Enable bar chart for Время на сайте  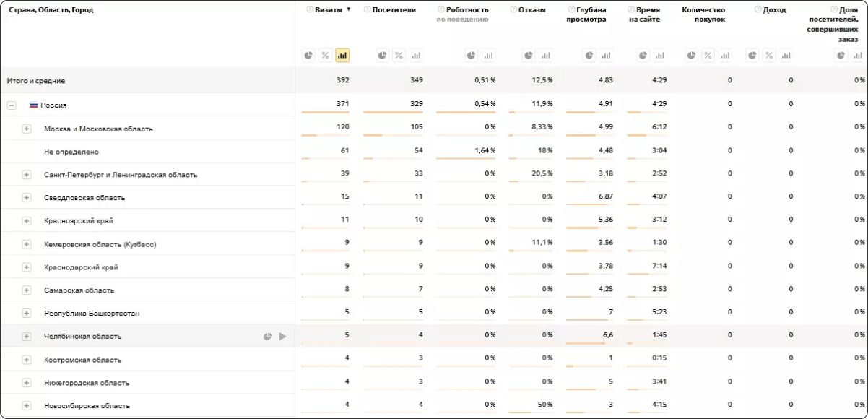(660, 56)
